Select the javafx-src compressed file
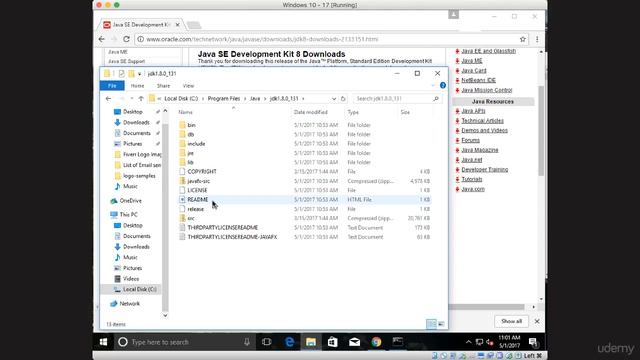 tap(198, 181)
